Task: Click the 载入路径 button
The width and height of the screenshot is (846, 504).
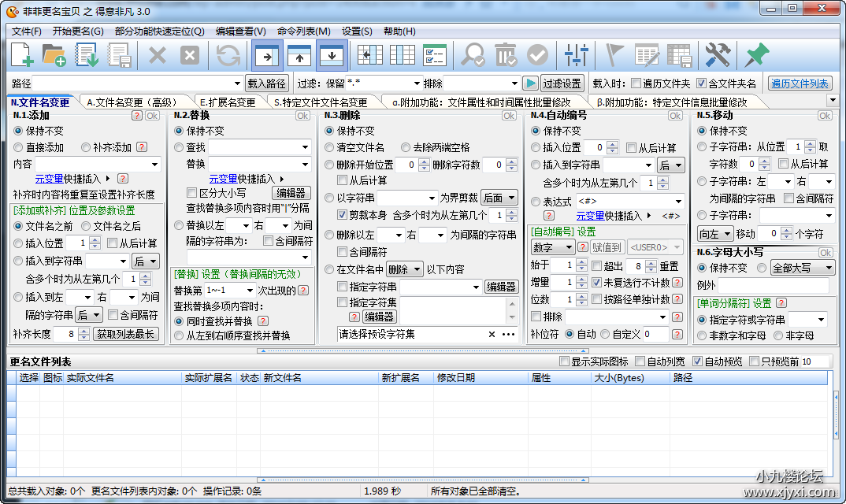Action: [267, 83]
